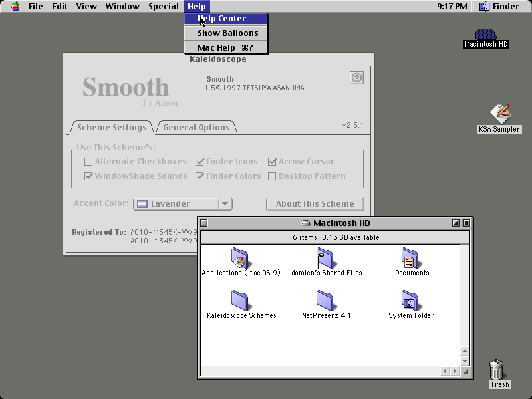Select the Documents folder icon
The image size is (532, 399).
410,258
